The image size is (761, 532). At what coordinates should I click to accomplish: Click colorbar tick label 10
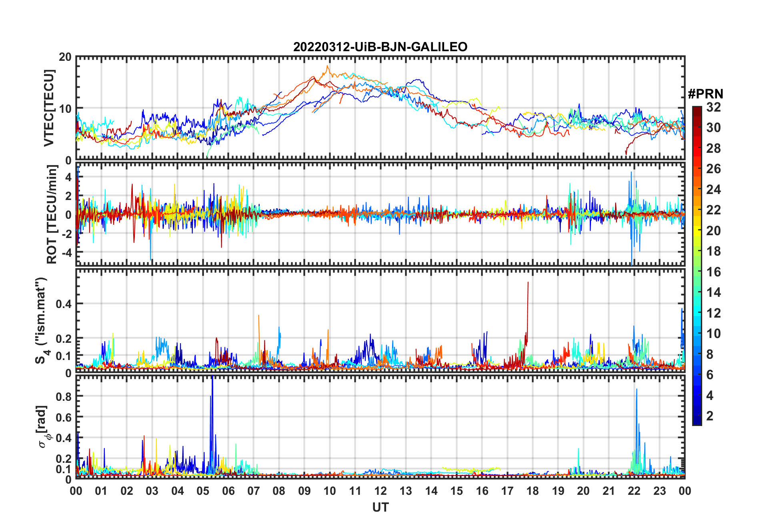pos(713,334)
